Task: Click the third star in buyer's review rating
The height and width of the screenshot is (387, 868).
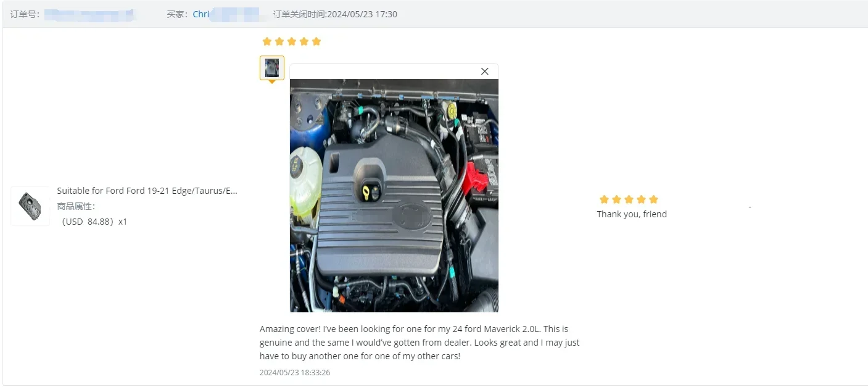Action: [292, 41]
